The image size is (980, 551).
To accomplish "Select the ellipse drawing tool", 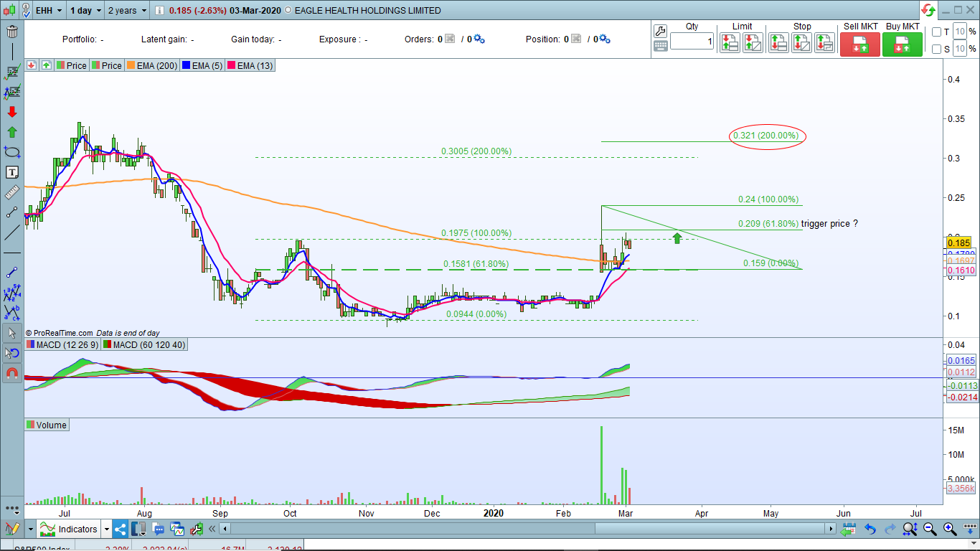I will coord(11,152).
